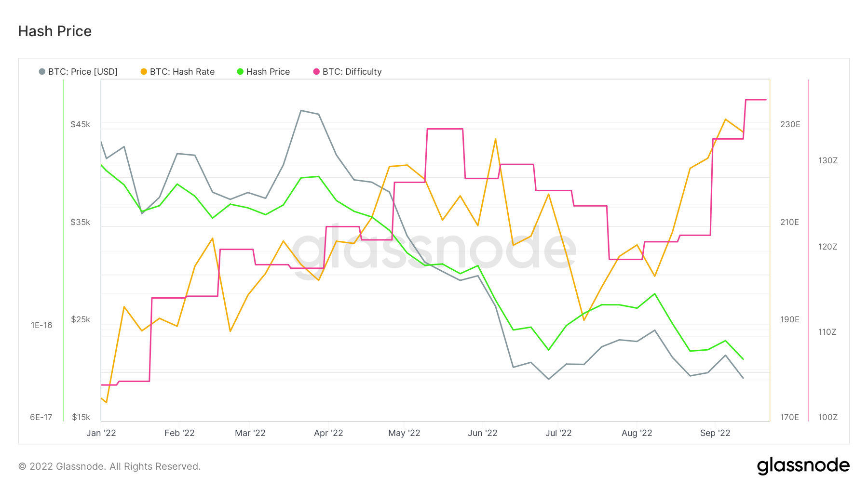Viewport: 868px width, 488px height.
Task: Toggle the 'BTC: Price [USD]' legend label
Action: pyautogui.click(x=82, y=72)
